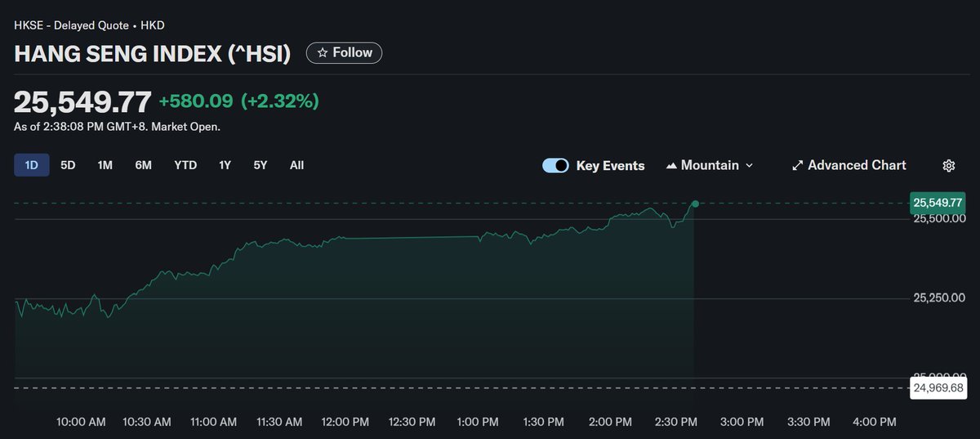Click the 12:00 PM time axis label
This screenshot has height=439, width=980.
pos(346,422)
